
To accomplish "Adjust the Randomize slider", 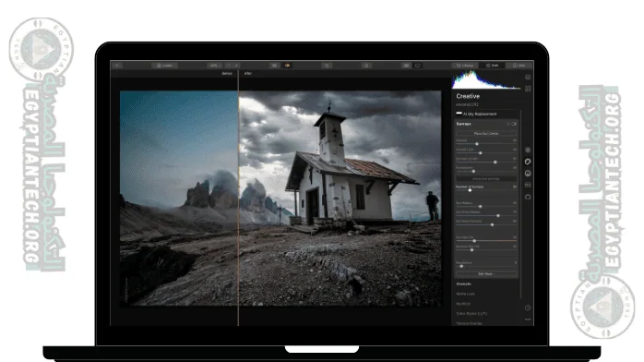I will [486, 266].
